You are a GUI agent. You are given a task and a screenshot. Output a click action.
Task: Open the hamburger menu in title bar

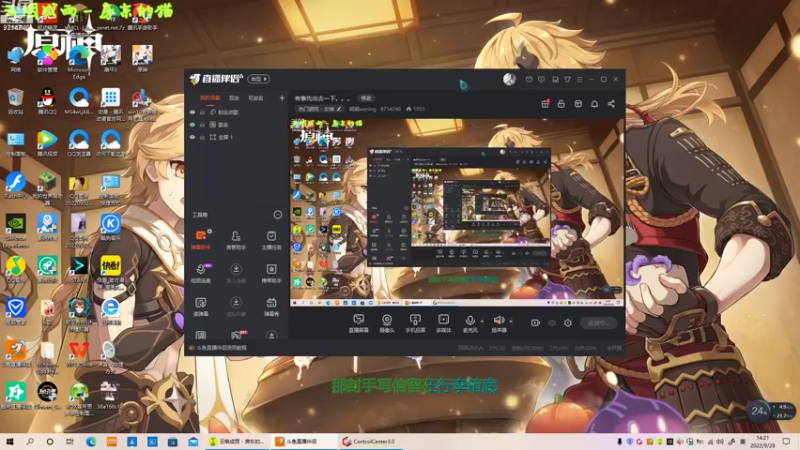pos(580,80)
